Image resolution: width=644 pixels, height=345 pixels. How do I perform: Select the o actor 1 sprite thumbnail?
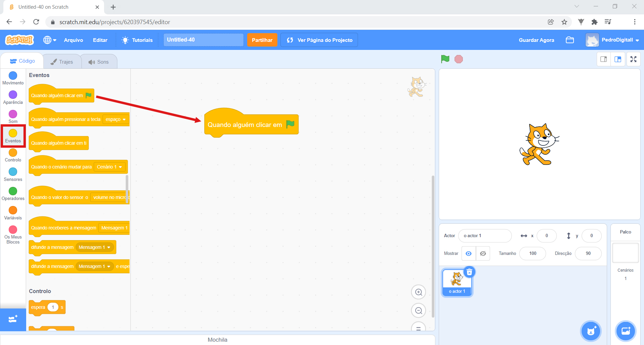coord(457,282)
